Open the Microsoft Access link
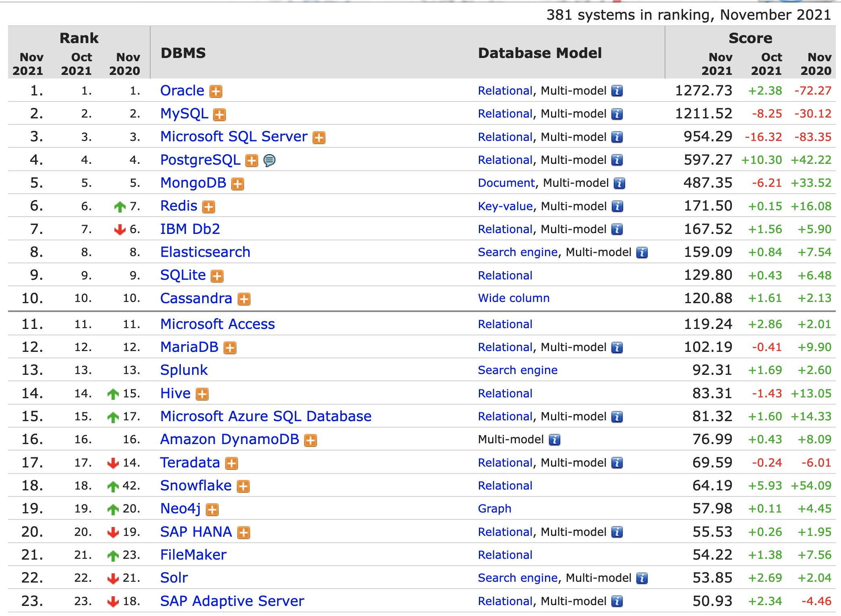Viewport: 841px width, 616px height. (217, 324)
